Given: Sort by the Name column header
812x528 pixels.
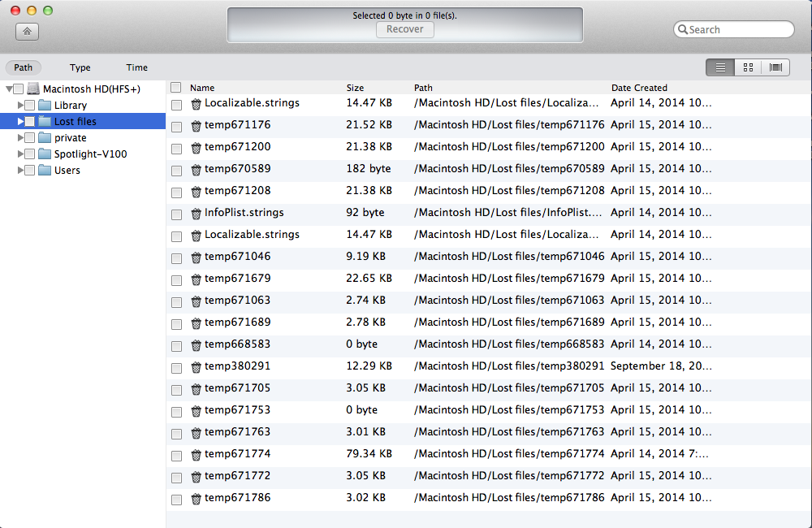Looking at the screenshot, I should click(x=202, y=88).
